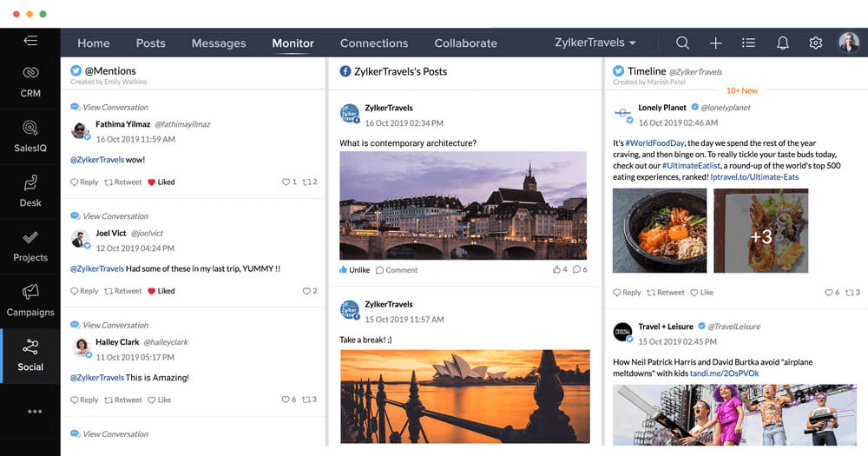This screenshot has height=456, width=868.
Task: Open settings gear in top bar
Action: (x=815, y=43)
